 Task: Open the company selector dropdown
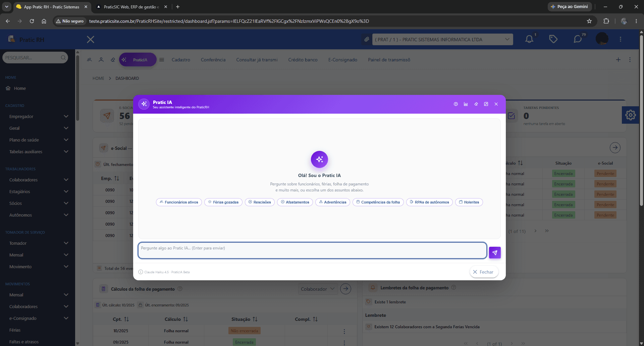443,40
